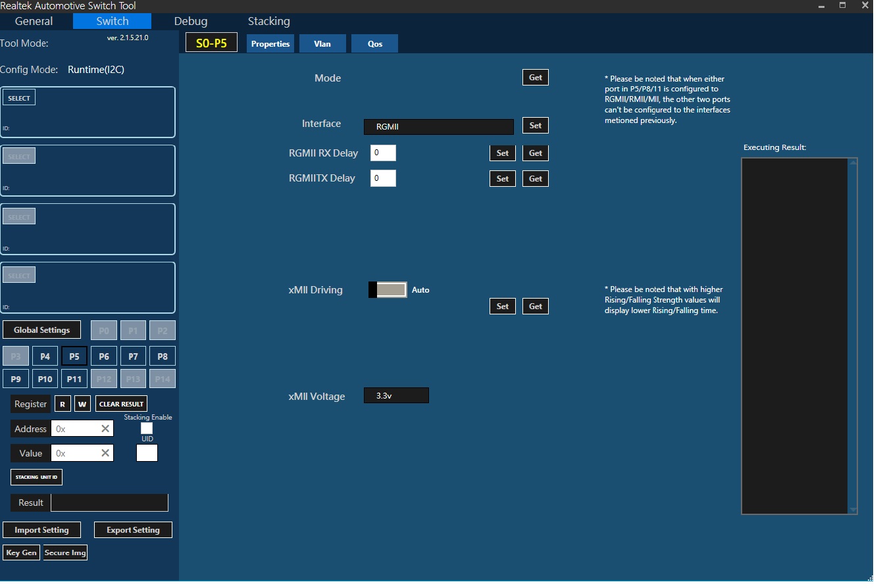
Task: Select port P10
Action: pos(45,379)
